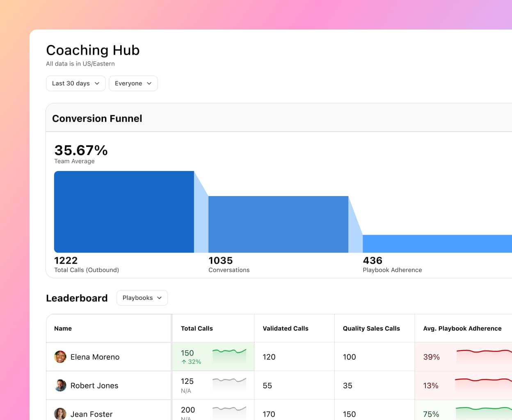Click the green up arrow beside 32%

tap(184, 362)
